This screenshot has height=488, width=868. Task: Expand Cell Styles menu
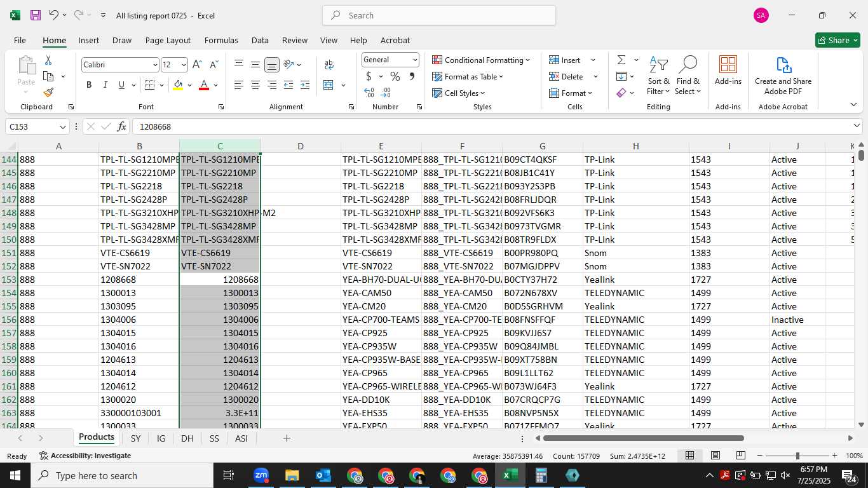459,93
